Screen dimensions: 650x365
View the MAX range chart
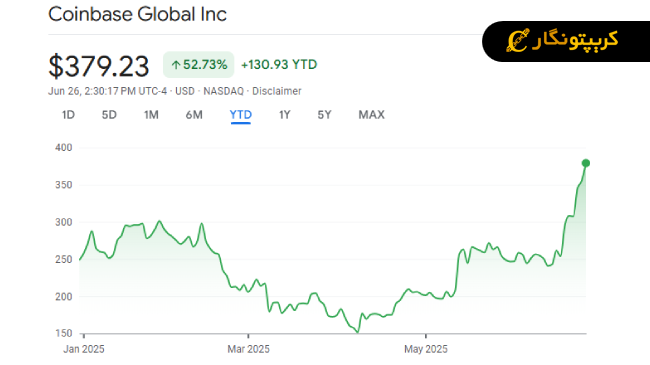[x=371, y=115]
